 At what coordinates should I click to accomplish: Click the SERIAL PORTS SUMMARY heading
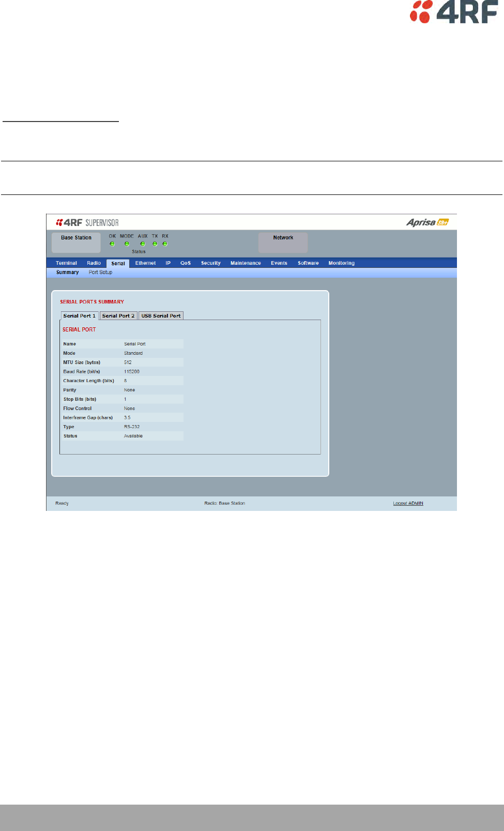coord(92,302)
